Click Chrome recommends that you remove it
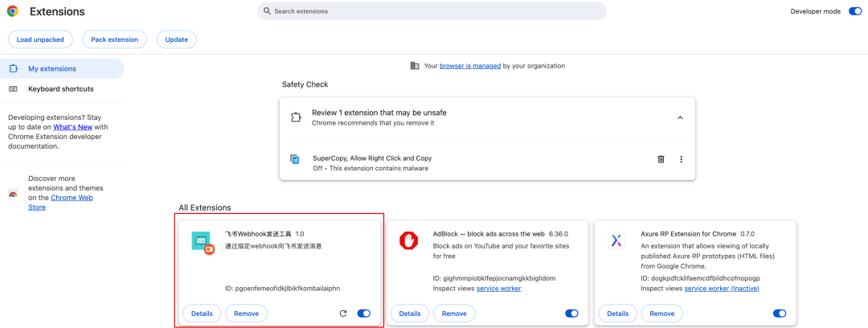This screenshot has height=328, width=868. coord(373,123)
